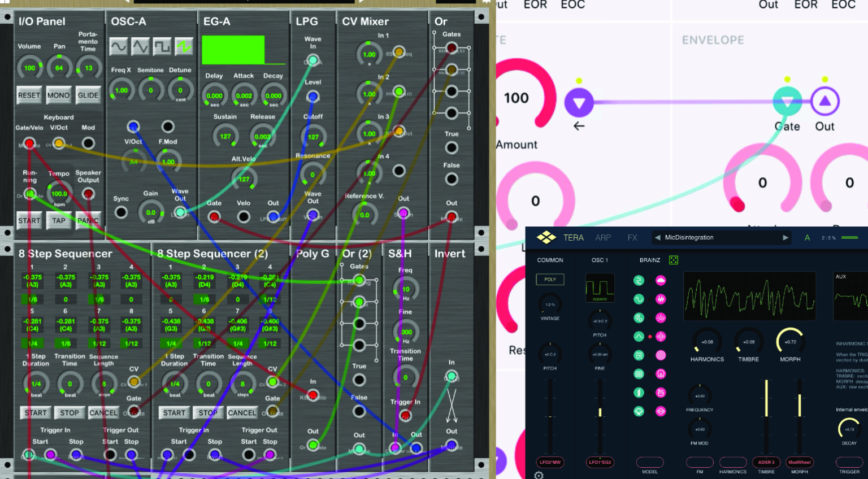Image resolution: width=868 pixels, height=479 pixels.
Task: Go to previous preset with the left arrow
Action: point(657,238)
